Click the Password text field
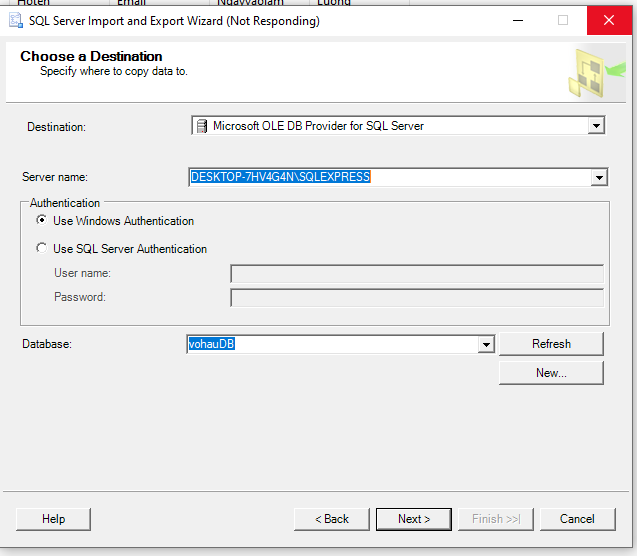The image size is (637, 556). point(416,297)
